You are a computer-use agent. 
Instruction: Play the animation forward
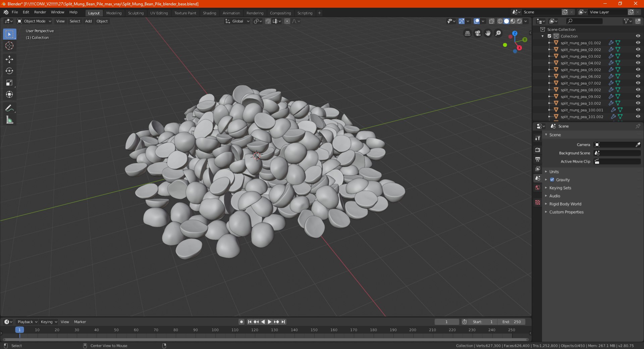(x=269, y=322)
